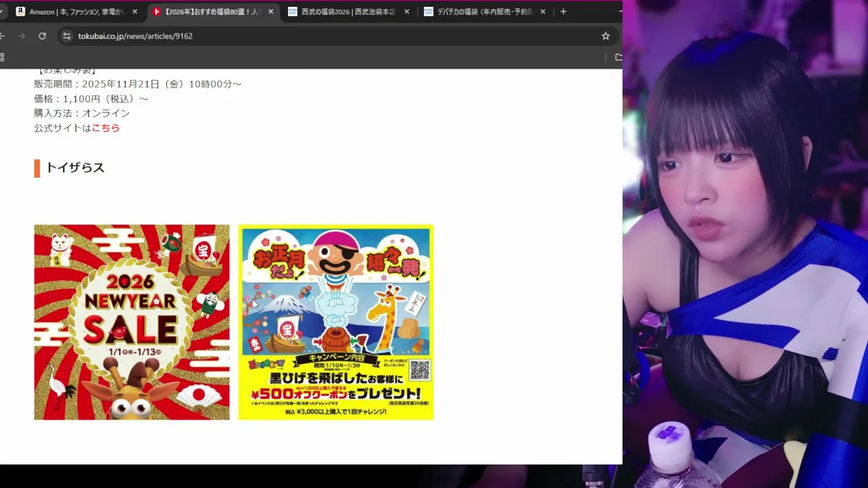Bookmark this page with the star icon

[x=606, y=36]
